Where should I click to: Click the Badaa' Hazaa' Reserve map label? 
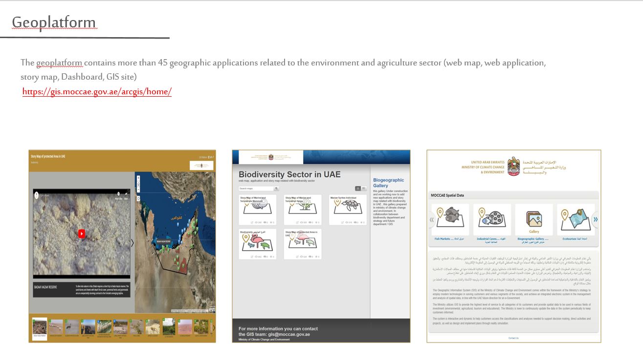(x=163, y=241)
